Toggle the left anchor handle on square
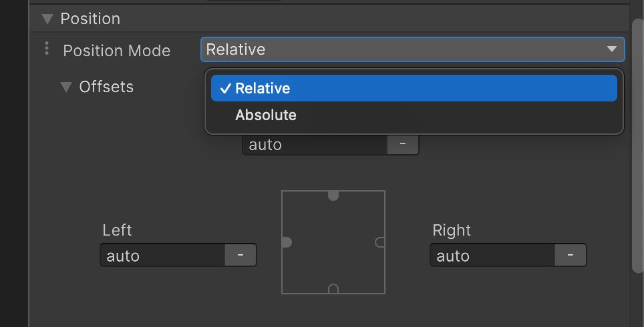644x327 pixels. click(x=287, y=242)
